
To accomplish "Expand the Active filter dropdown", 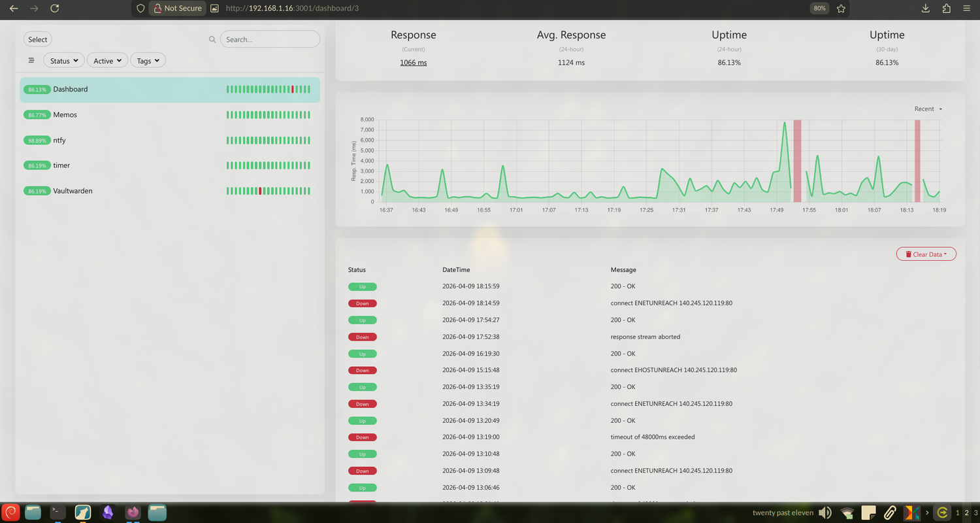I will tap(107, 60).
